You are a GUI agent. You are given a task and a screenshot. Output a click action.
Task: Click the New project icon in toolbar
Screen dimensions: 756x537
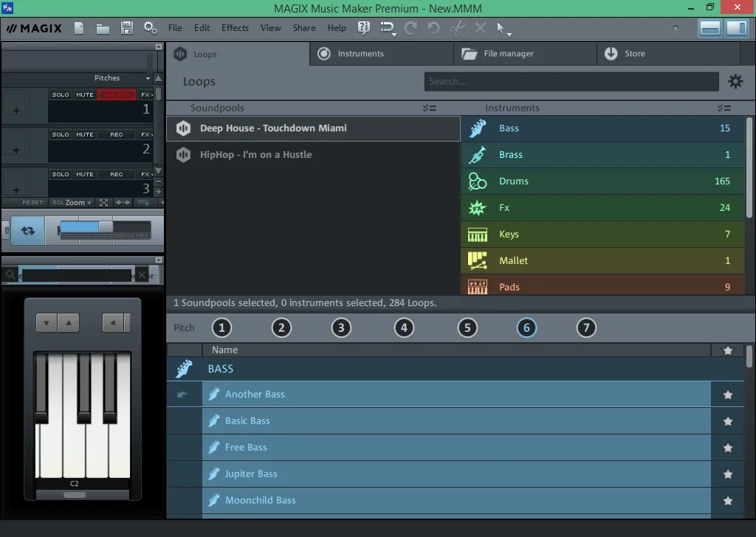(78, 28)
